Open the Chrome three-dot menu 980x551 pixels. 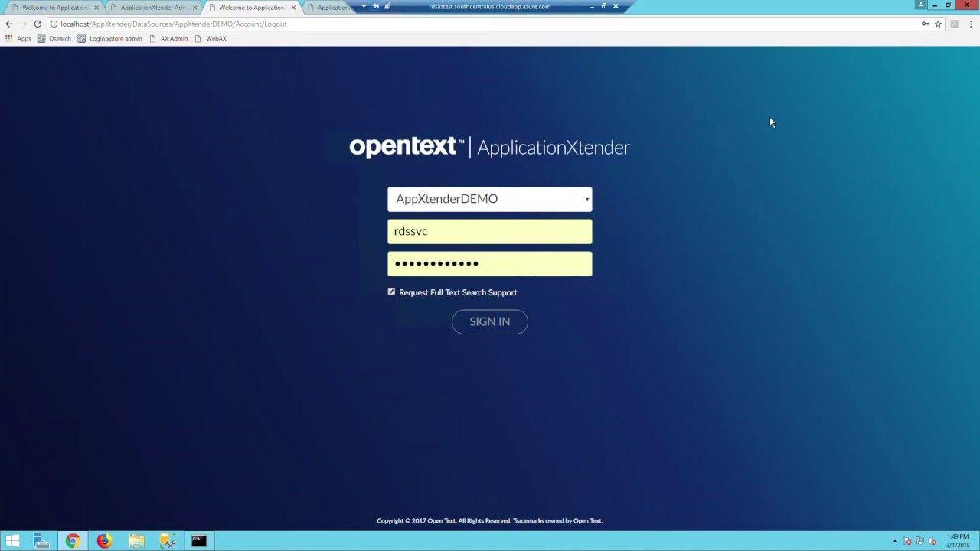pos(971,24)
